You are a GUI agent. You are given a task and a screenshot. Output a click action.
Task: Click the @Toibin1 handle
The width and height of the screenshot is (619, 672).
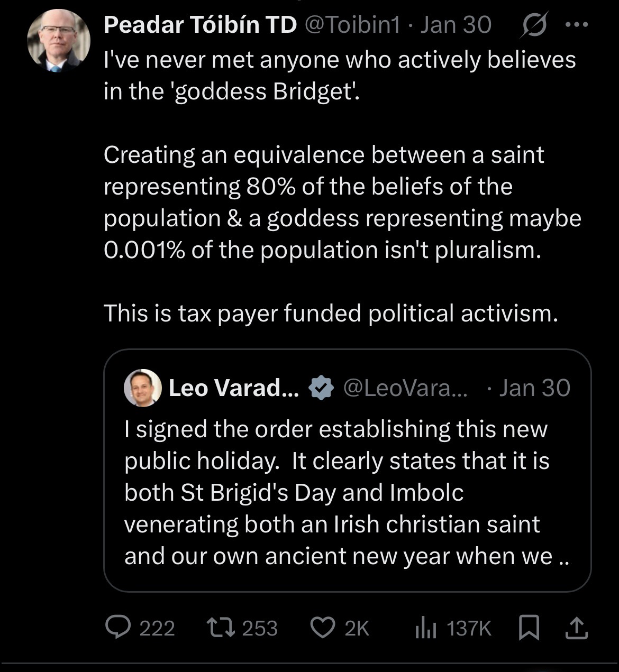pyautogui.click(x=353, y=25)
